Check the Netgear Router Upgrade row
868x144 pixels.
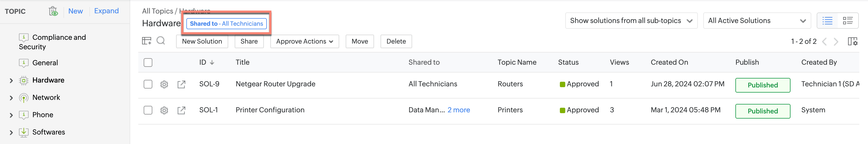coord(148,84)
